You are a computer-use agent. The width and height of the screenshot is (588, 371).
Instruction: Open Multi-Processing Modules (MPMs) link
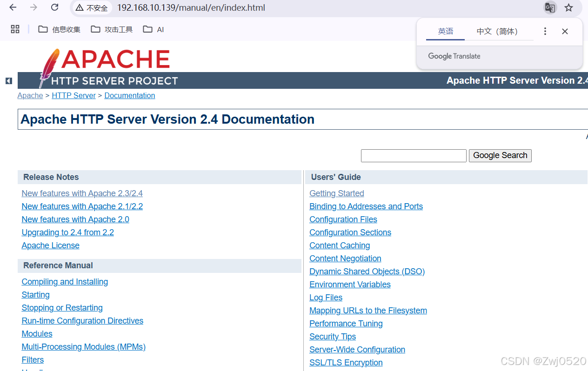click(84, 347)
